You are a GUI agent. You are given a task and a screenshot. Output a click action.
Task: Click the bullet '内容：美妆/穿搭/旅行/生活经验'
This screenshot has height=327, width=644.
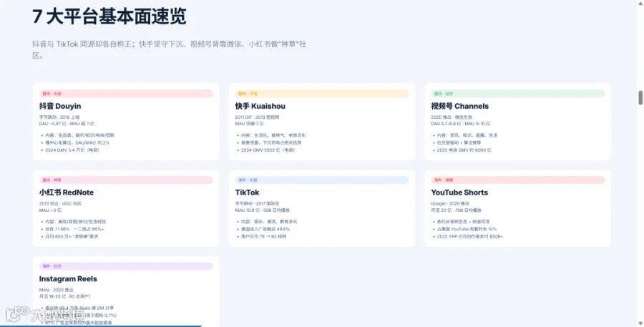pyautogui.click(x=76, y=221)
